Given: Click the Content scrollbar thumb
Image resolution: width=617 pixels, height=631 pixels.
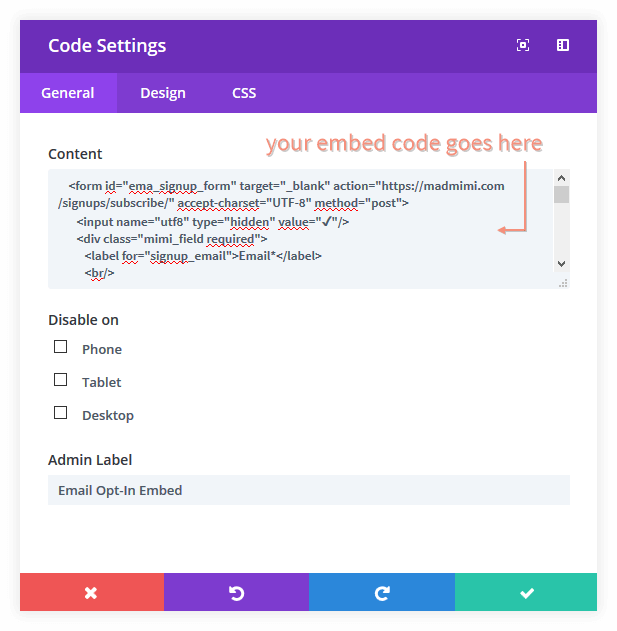Looking at the screenshot, I should coord(561,195).
